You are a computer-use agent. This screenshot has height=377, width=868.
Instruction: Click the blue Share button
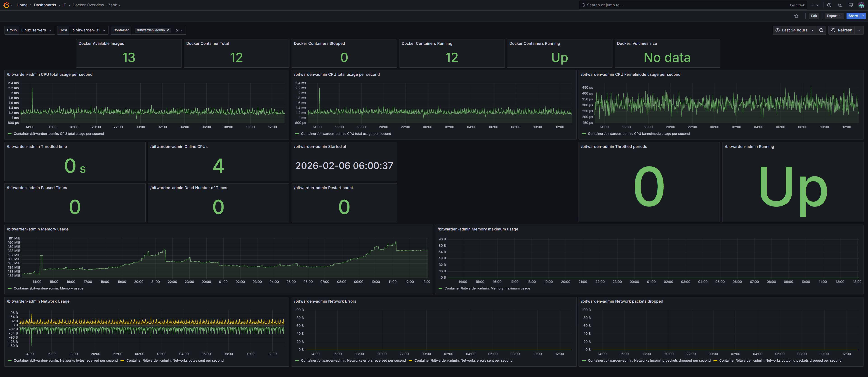pyautogui.click(x=853, y=16)
